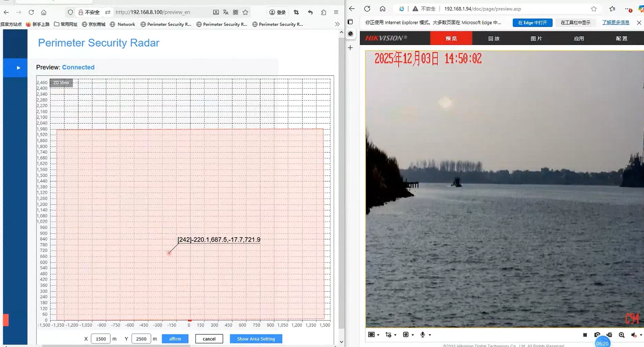Switch to the 回放 playback tab
The height and width of the screenshot is (347, 644).
click(493, 38)
